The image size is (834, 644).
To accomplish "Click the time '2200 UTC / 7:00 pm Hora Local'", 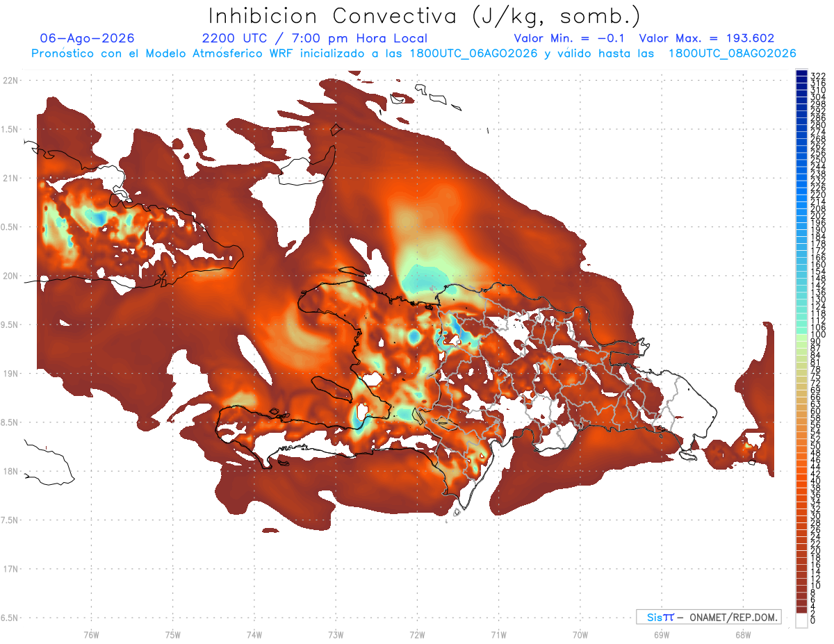I will point(314,38).
